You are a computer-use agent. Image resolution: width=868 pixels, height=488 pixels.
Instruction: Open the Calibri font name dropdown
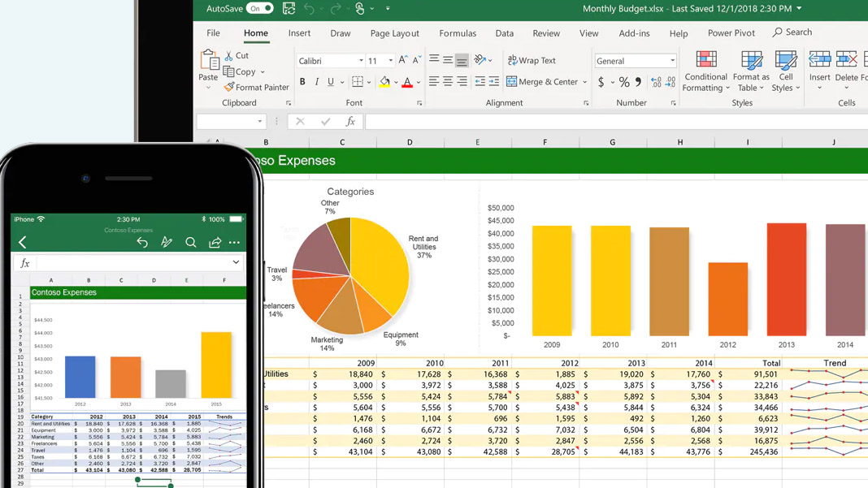(362, 60)
